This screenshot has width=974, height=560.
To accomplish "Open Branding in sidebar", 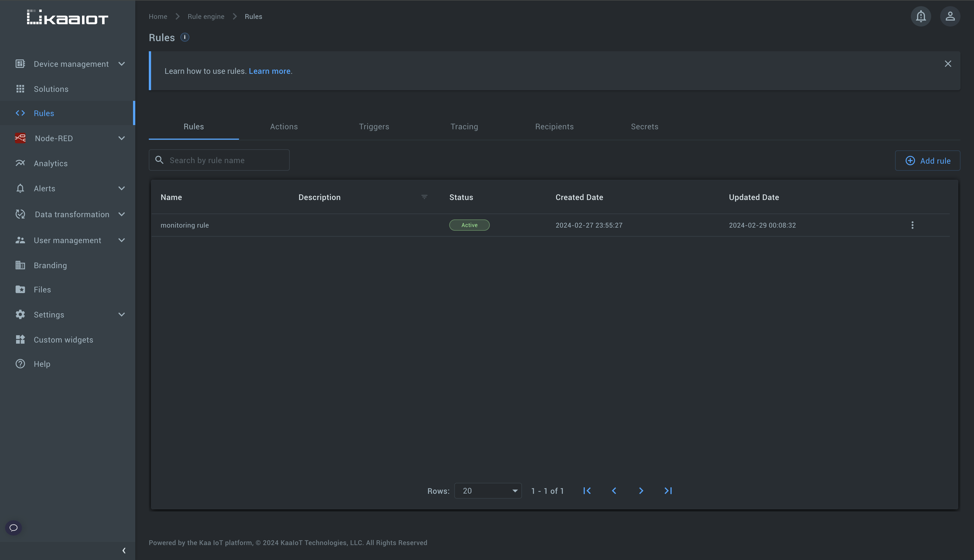I will point(67,265).
